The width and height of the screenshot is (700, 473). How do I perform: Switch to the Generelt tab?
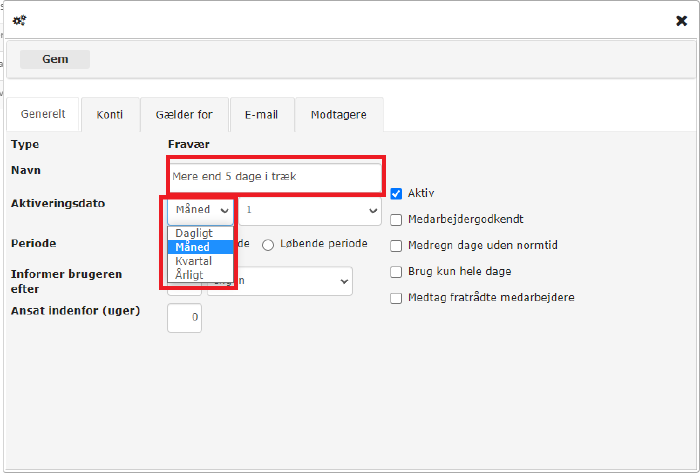tap(43, 114)
